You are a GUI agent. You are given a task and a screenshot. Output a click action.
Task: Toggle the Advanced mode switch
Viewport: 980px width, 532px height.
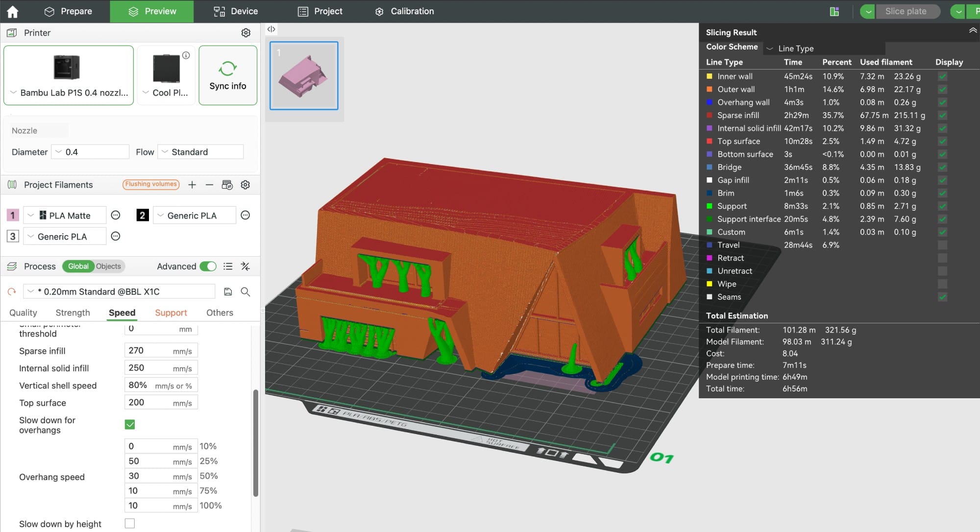click(x=208, y=266)
